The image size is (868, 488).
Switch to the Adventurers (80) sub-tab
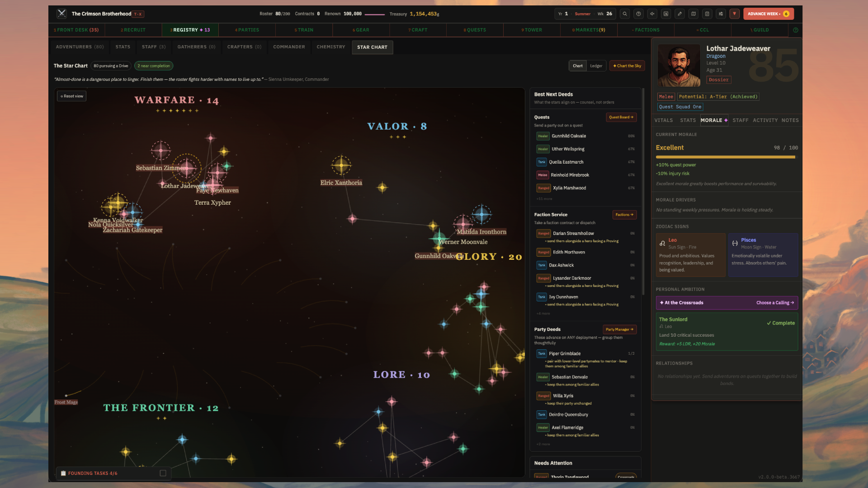point(80,47)
